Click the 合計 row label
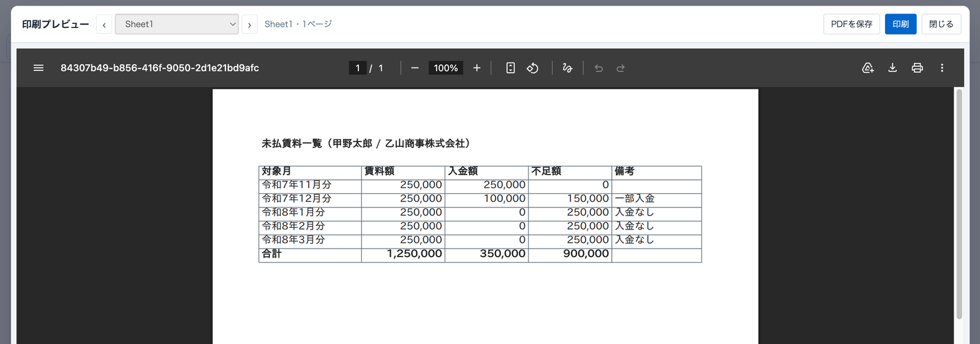Screen dimensions: 980x344 tap(271, 253)
